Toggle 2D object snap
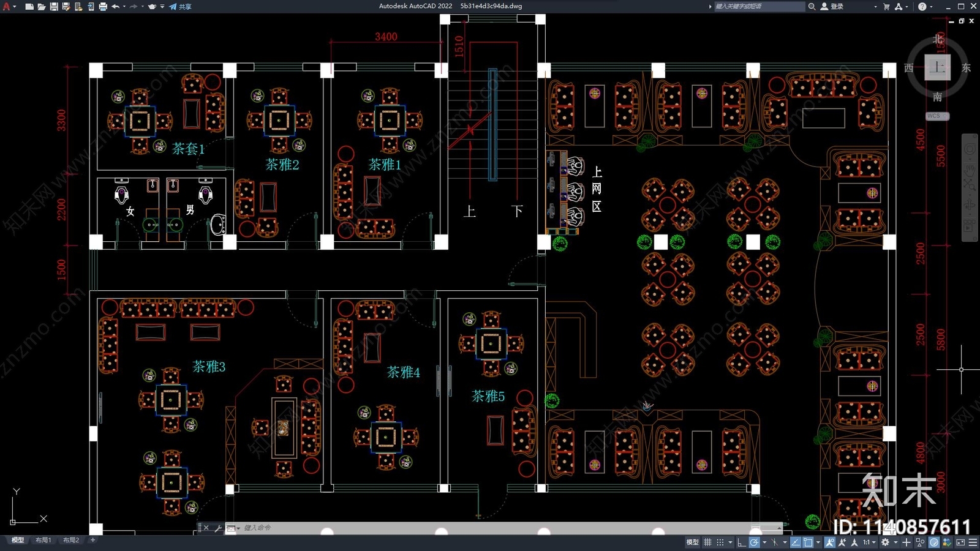 pyautogui.click(x=808, y=542)
